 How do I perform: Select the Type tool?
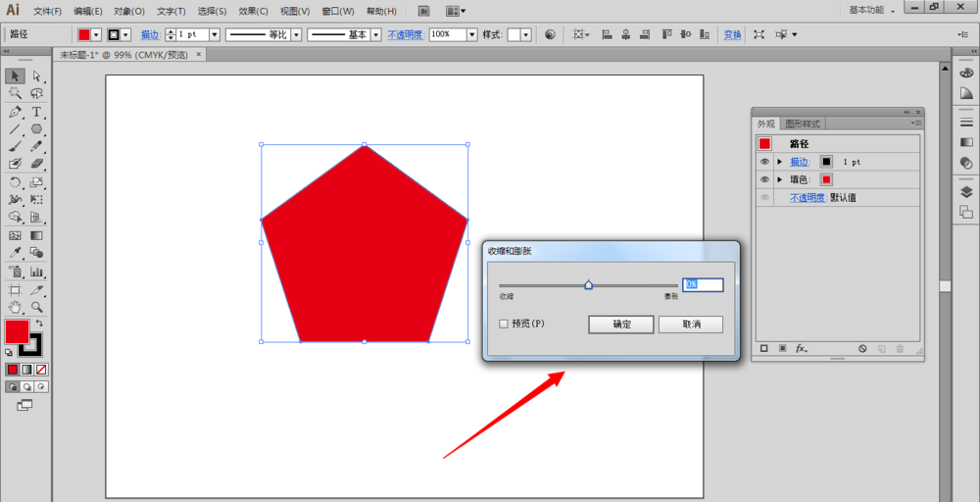pyautogui.click(x=37, y=112)
